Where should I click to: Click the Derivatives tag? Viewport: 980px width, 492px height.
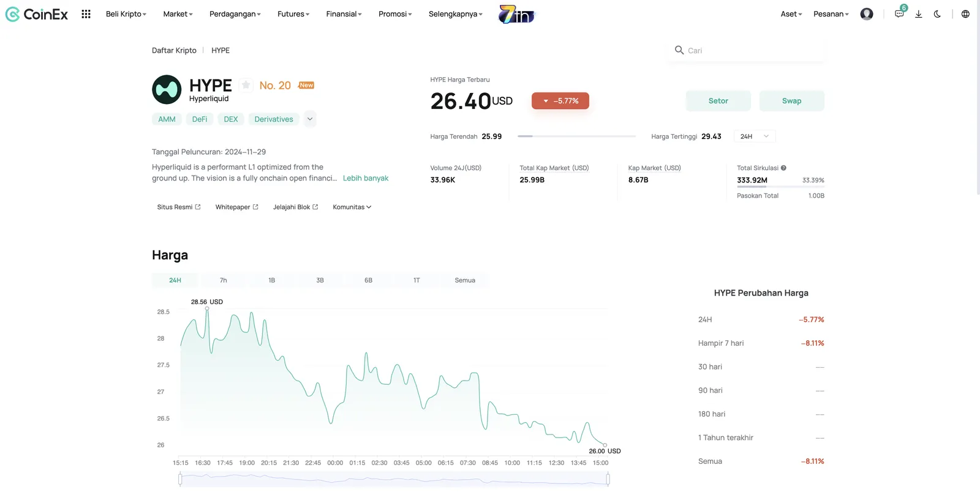pos(274,119)
